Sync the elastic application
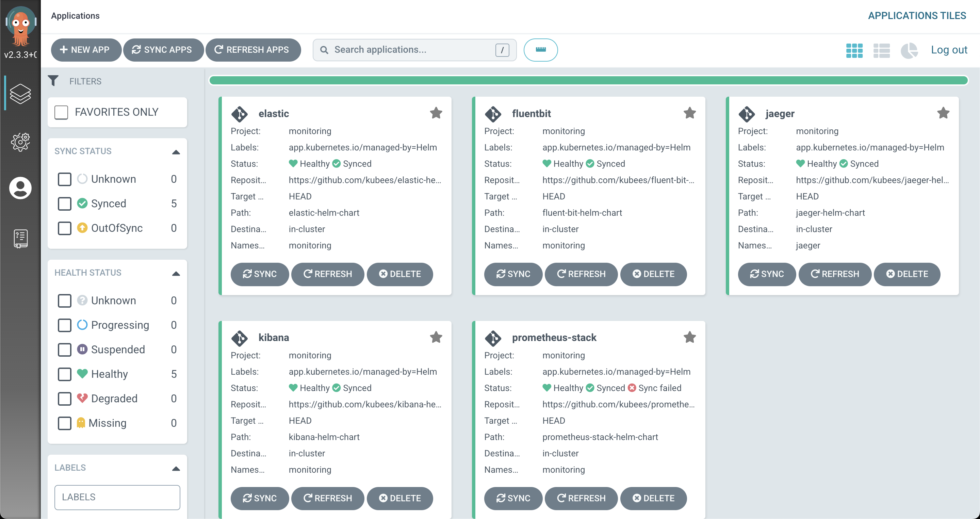Screen dimensions: 980x519 click(260, 274)
